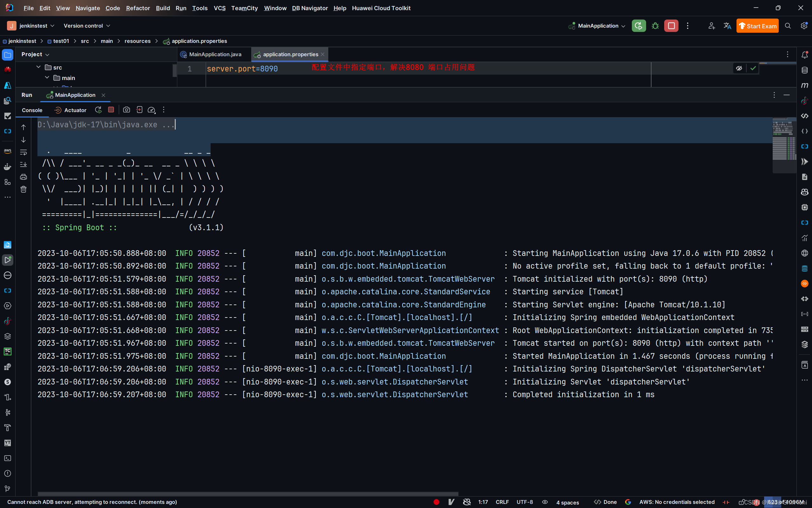Click the 1:17 caret position widget
Image resolution: width=812 pixels, height=508 pixels.
483,502
